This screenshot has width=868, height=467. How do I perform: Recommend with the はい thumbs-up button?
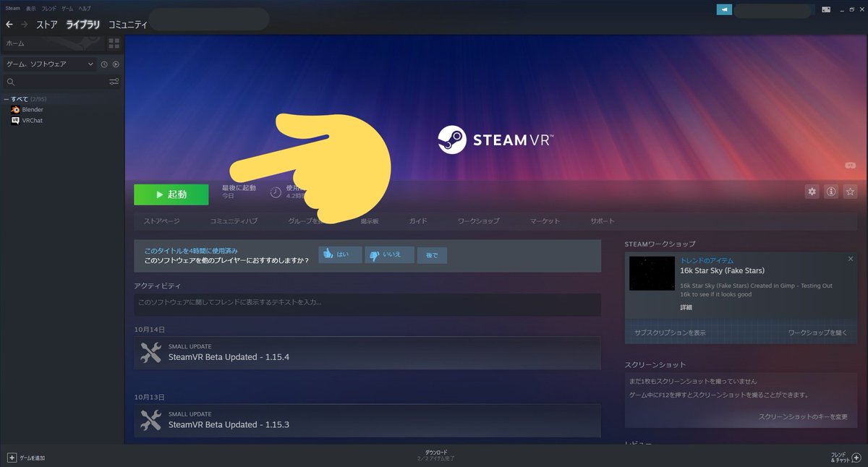click(x=340, y=254)
